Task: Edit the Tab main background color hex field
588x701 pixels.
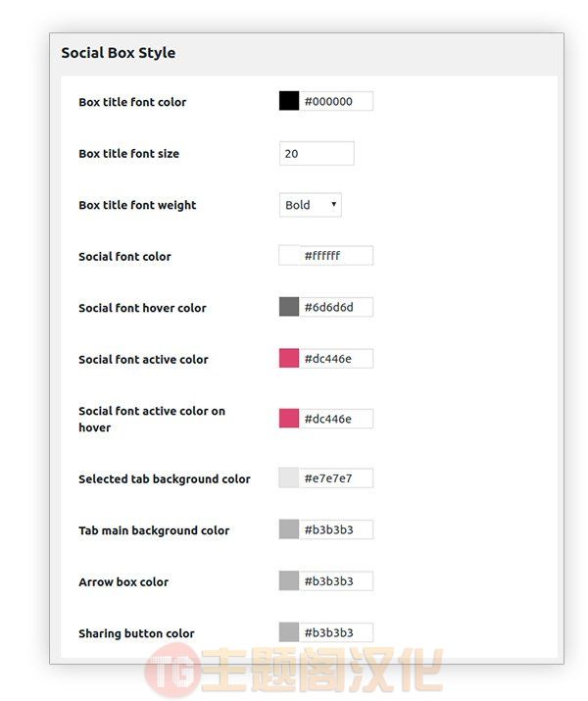Action: click(336, 529)
